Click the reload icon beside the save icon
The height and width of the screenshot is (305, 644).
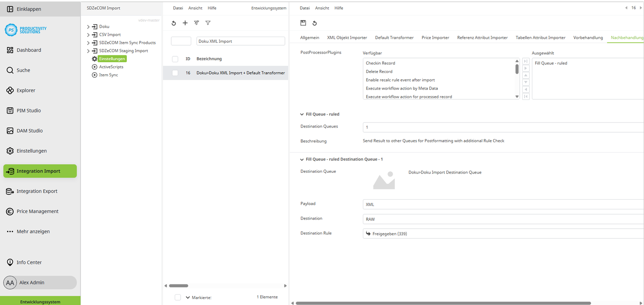314,23
